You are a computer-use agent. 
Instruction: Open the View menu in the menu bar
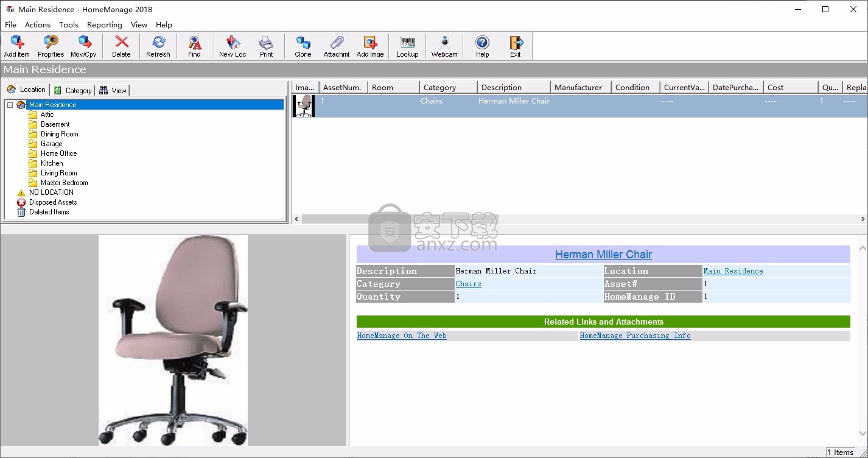[x=139, y=25]
